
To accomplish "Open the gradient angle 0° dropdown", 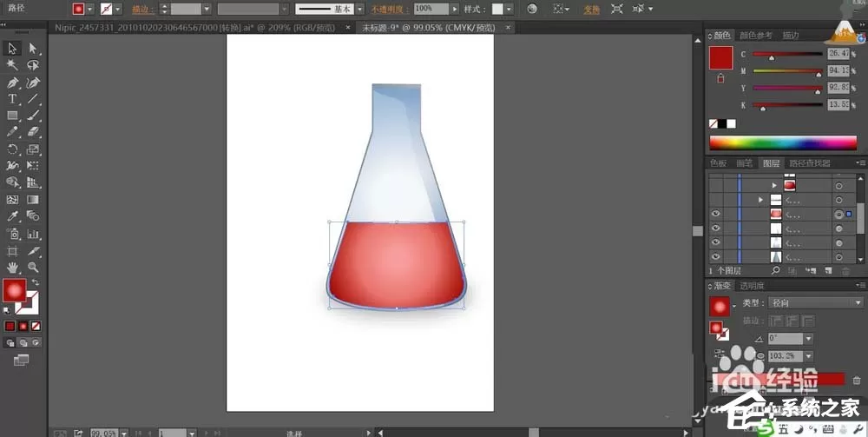I will (808, 339).
